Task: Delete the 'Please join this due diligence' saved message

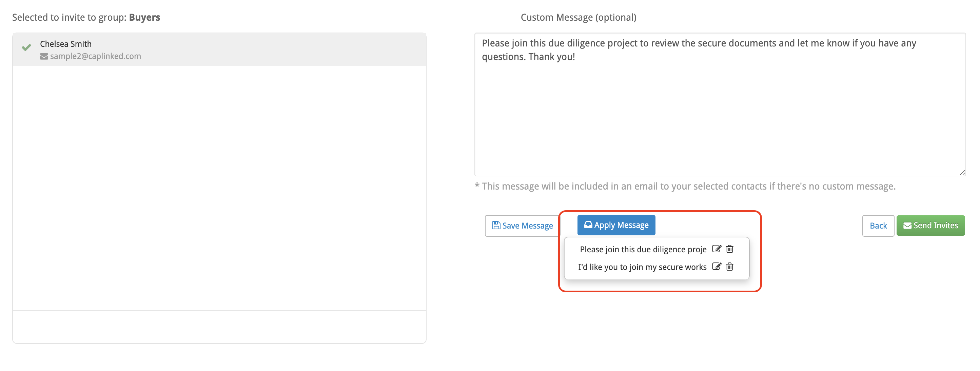Action: (729, 249)
